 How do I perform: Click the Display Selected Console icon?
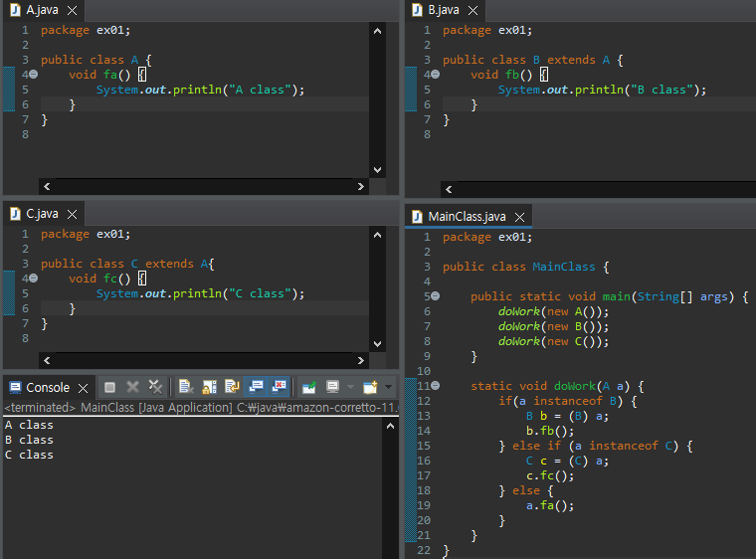332,387
